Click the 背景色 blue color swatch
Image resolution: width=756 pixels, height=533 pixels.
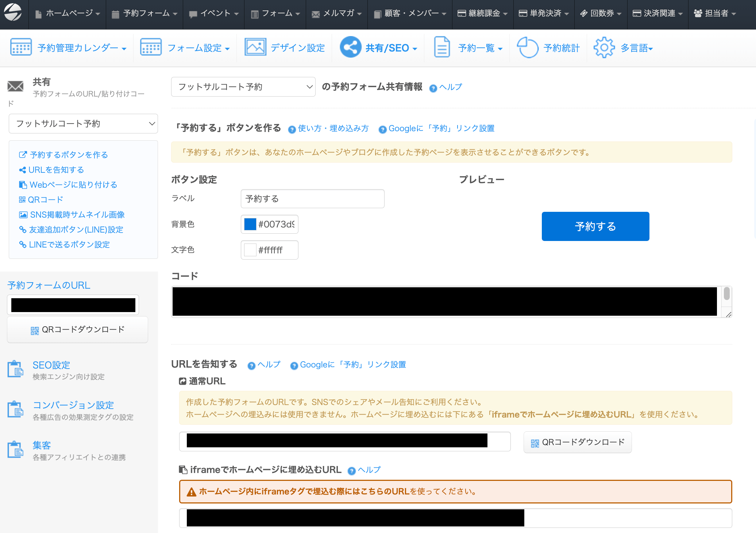250,225
